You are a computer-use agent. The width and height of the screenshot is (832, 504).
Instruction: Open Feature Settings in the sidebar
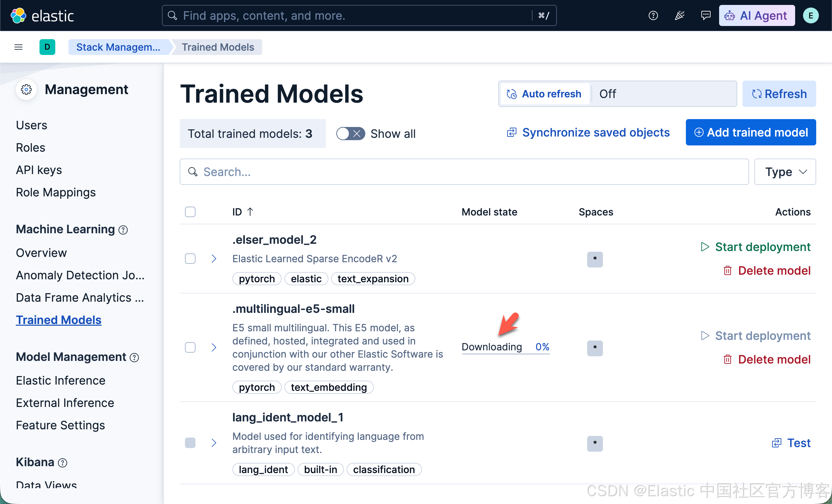[60, 425]
